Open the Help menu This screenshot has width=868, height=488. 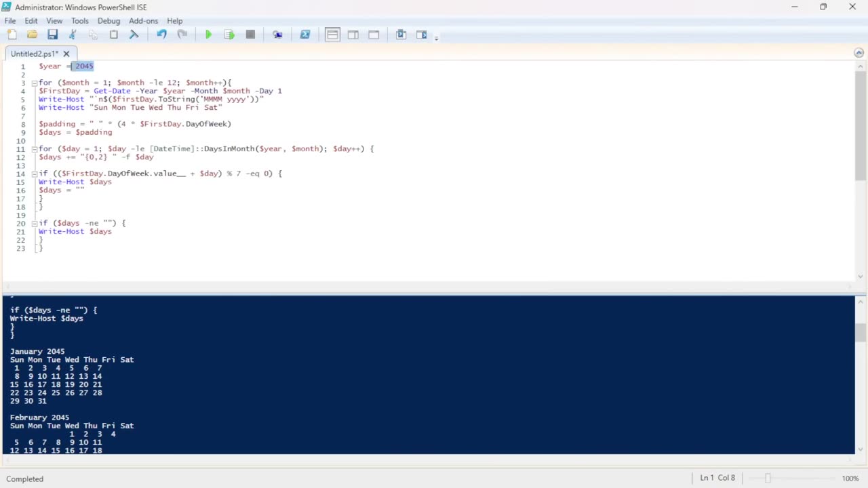coord(175,21)
